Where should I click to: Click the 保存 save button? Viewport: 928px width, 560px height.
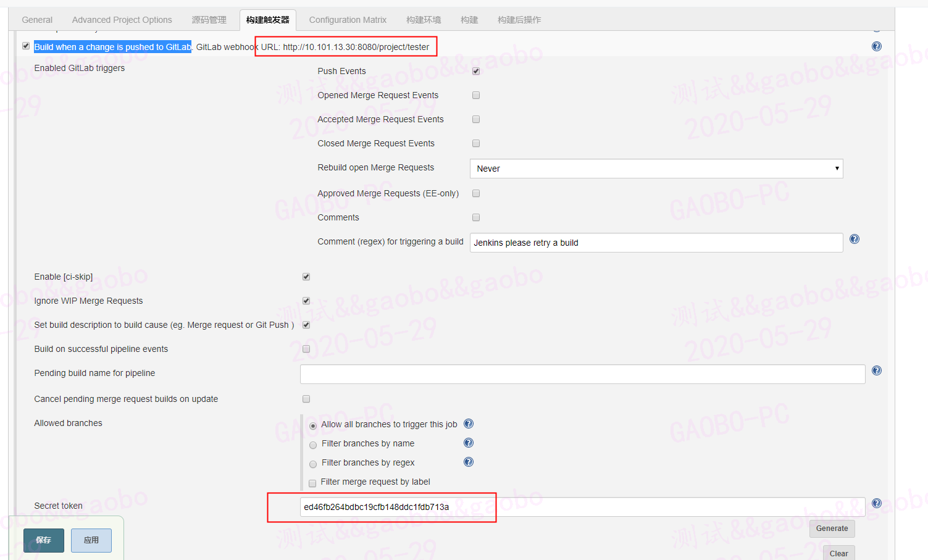point(44,540)
